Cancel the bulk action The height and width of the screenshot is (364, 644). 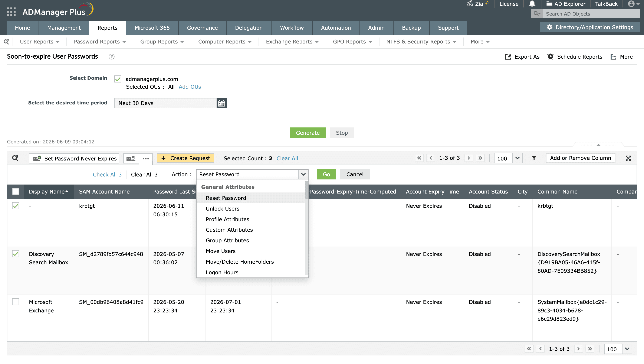point(355,174)
